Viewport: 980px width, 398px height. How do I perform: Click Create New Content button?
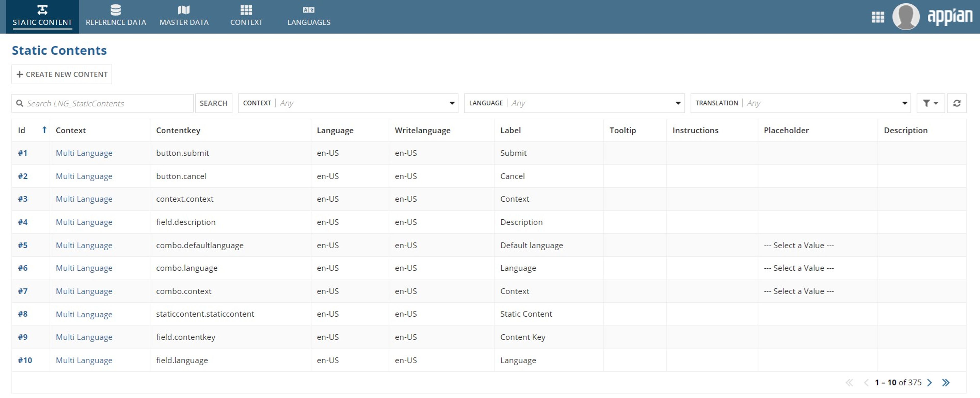(62, 74)
